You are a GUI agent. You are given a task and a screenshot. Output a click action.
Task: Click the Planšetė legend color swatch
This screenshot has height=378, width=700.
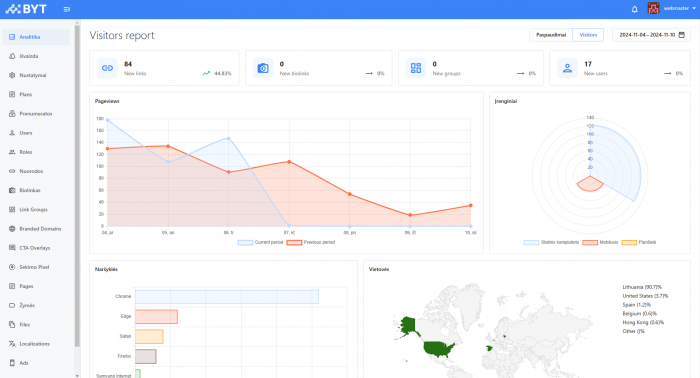(629, 242)
